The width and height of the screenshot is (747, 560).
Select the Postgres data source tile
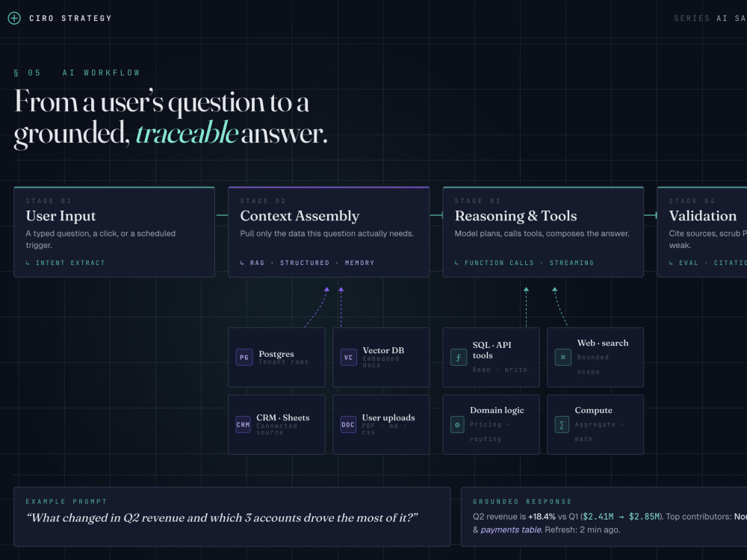[x=277, y=357]
